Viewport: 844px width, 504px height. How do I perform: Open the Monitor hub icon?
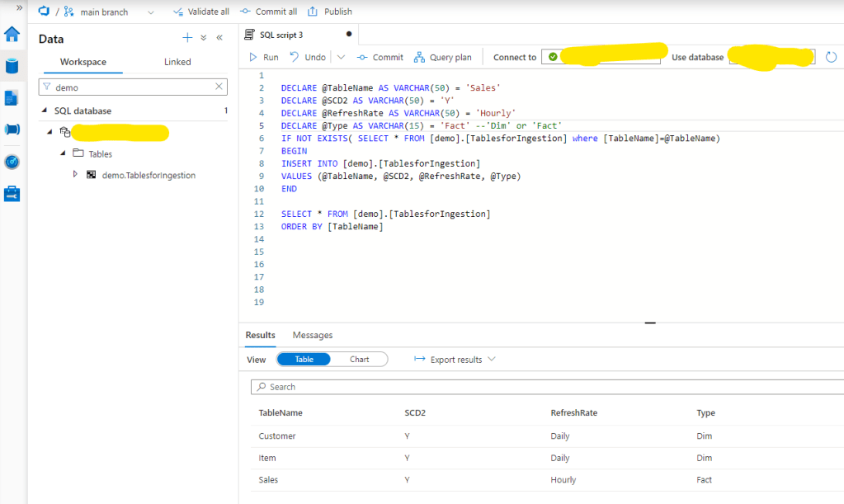(11, 162)
